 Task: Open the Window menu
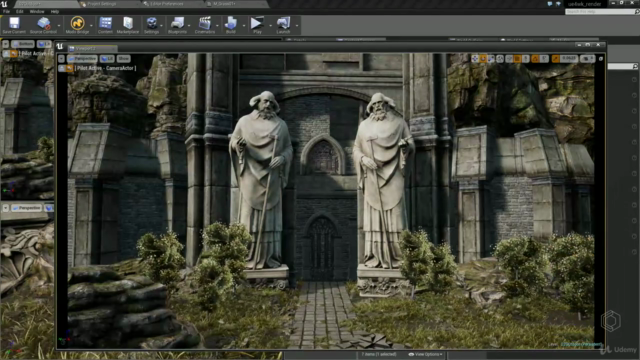(x=37, y=11)
